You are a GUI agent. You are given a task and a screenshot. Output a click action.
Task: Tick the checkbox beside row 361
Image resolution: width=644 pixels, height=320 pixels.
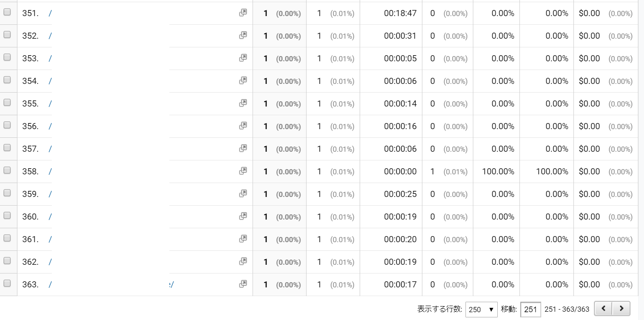pos(7,238)
